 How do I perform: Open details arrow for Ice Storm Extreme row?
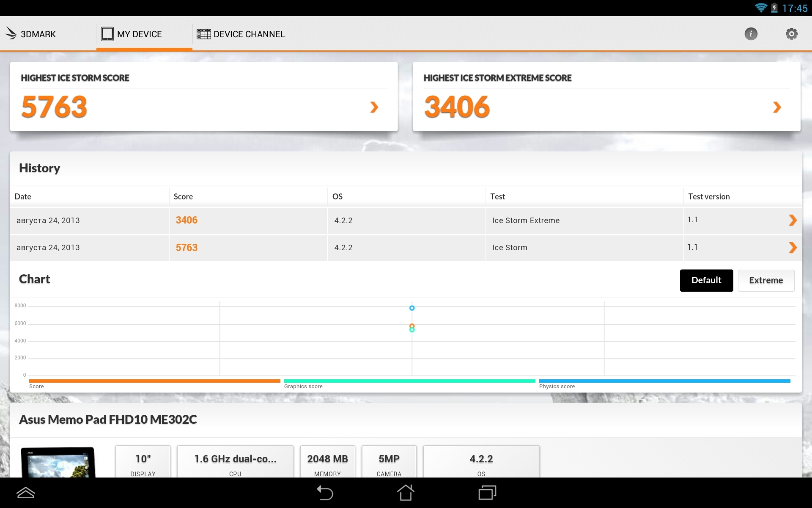tap(793, 220)
